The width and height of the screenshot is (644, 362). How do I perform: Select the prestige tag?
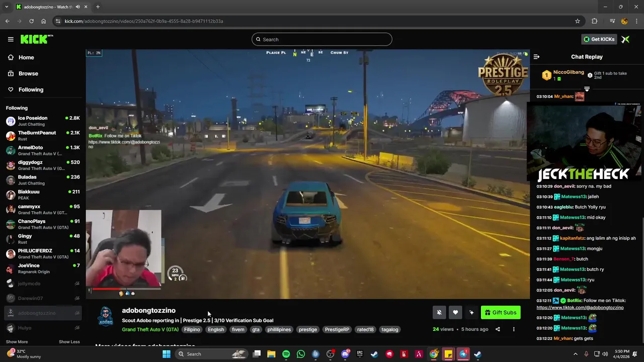pos(308,329)
